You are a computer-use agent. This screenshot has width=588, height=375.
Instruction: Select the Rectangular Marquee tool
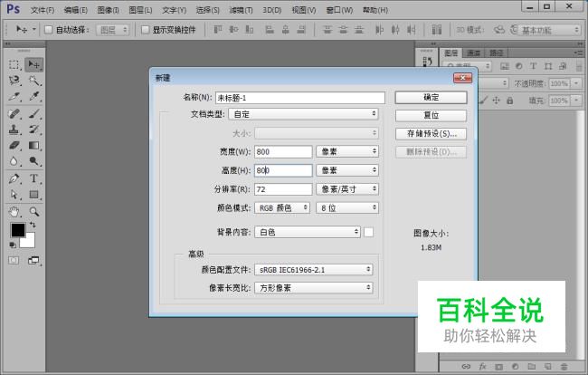[x=14, y=64]
